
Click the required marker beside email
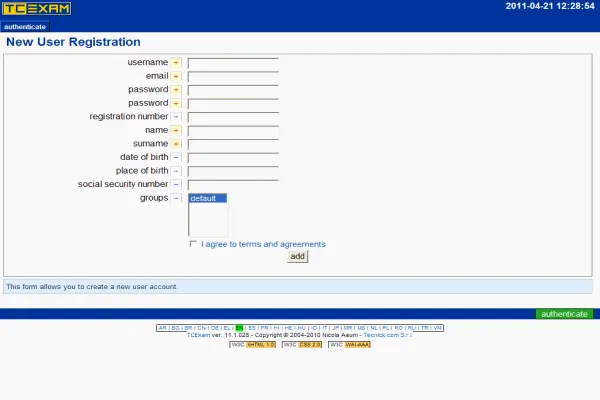pyautogui.click(x=176, y=76)
